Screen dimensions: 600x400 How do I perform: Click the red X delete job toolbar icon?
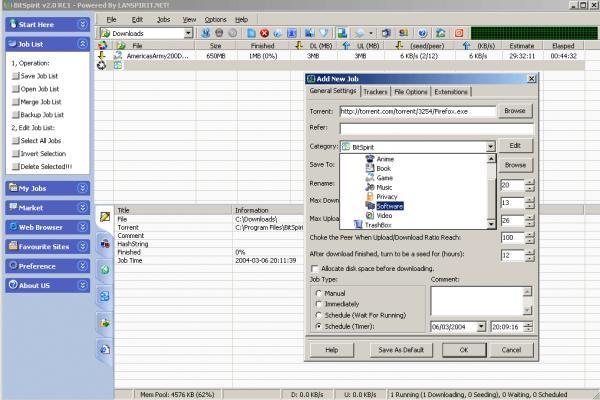[264, 33]
